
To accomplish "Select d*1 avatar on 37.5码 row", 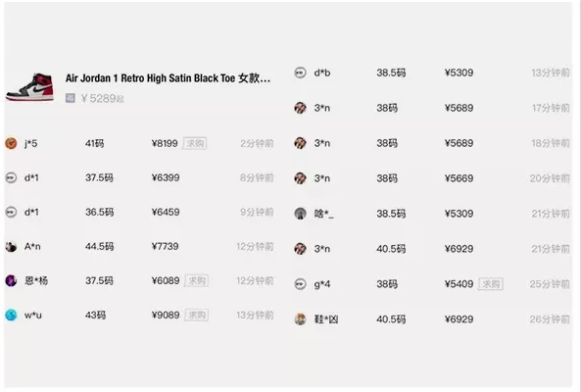I will (x=11, y=177).
